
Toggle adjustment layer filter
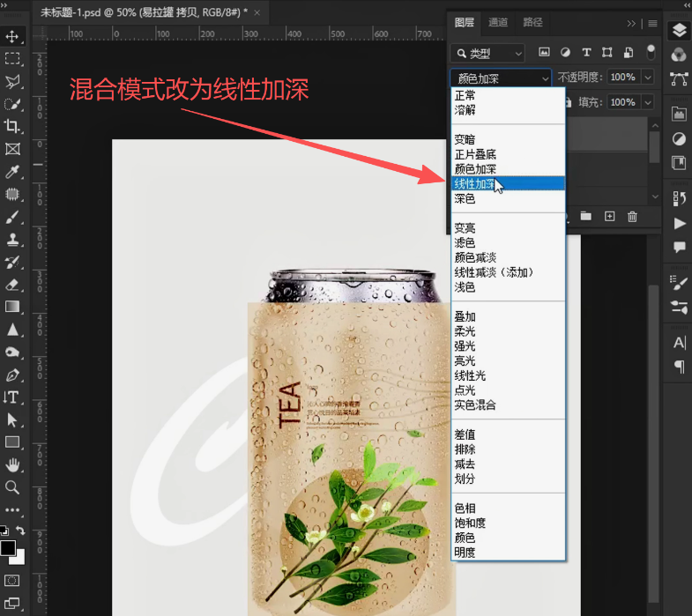pyautogui.click(x=565, y=53)
